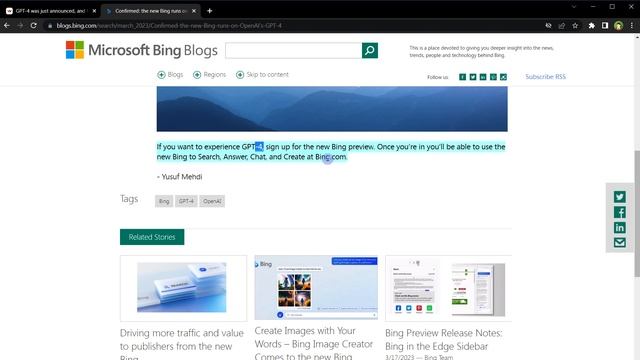Click the tab search chevron in the title bar

tap(574, 7)
